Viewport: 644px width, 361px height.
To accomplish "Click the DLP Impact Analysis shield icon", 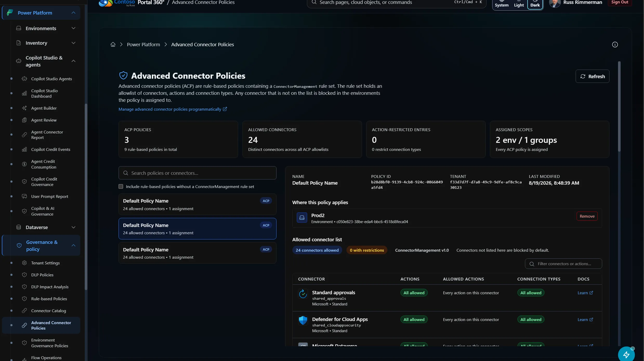I will pyautogui.click(x=24, y=287).
